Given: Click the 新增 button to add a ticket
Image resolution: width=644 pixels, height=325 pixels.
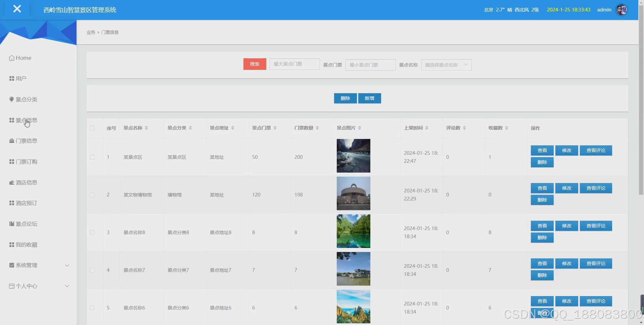Looking at the screenshot, I should [369, 98].
